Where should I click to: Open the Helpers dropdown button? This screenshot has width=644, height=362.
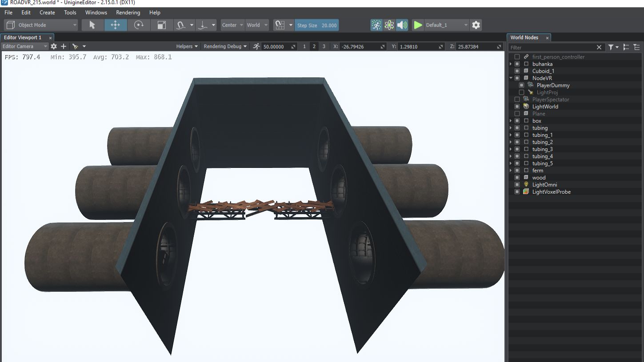187,46
